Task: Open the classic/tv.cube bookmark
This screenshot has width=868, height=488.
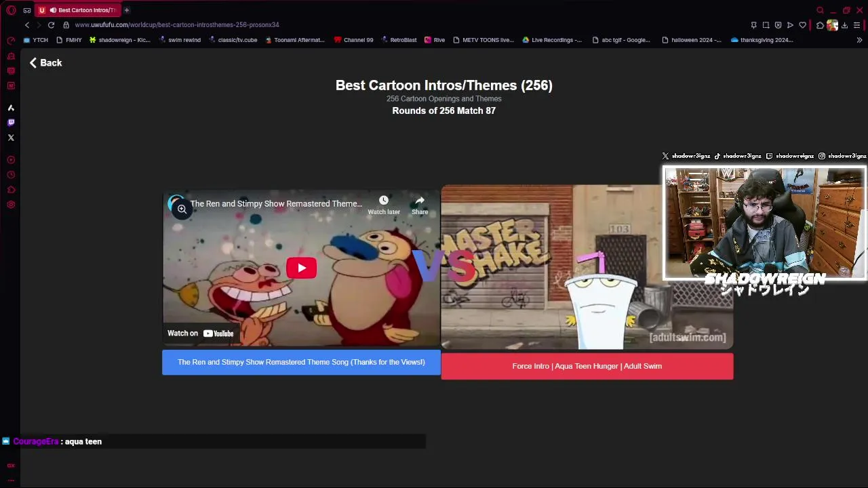Action: [233, 40]
